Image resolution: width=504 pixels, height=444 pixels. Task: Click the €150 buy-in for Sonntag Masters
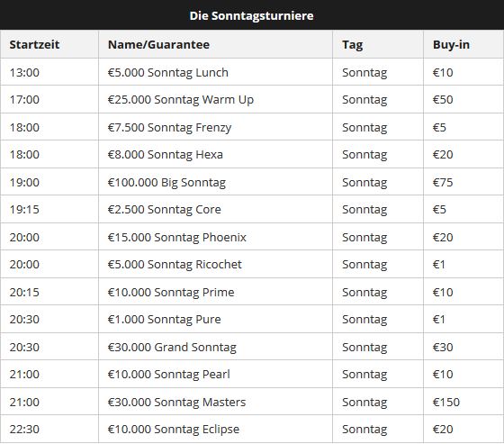click(x=446, y=403)
